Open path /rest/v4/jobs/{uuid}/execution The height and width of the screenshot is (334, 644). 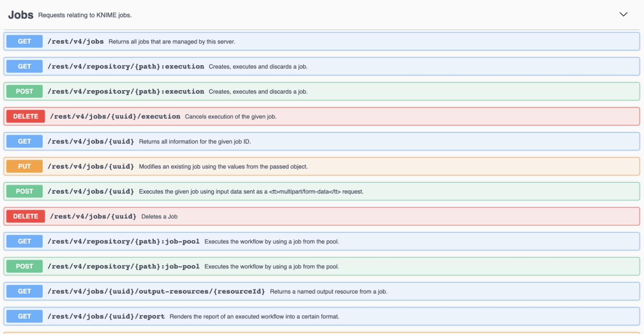(x=115, y=117)
